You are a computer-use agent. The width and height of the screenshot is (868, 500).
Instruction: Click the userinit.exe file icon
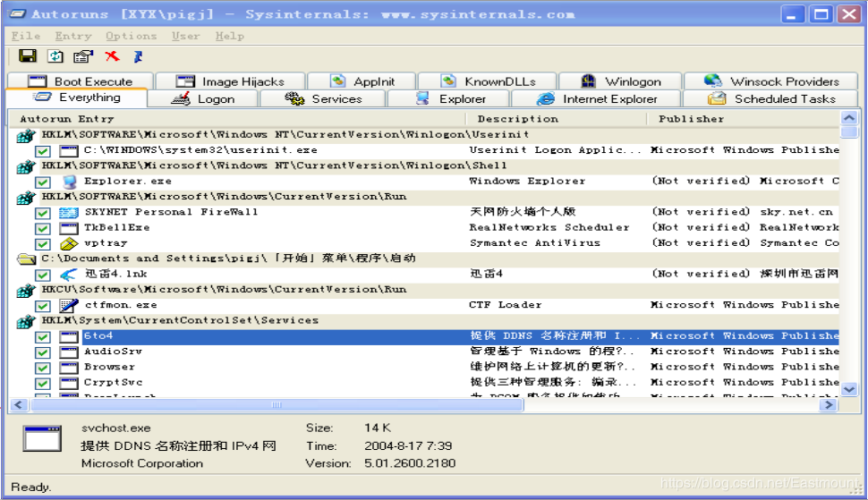pos(69,150)
